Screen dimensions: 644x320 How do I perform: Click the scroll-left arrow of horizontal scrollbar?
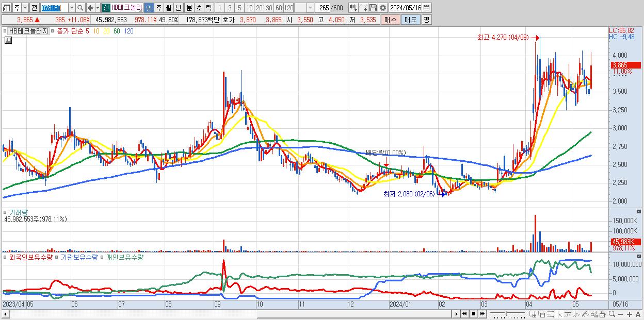coord(5,314)
